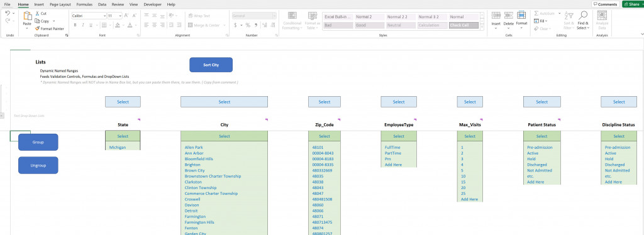
Task: Toggle Wrap Text
Action: point(199,16)
